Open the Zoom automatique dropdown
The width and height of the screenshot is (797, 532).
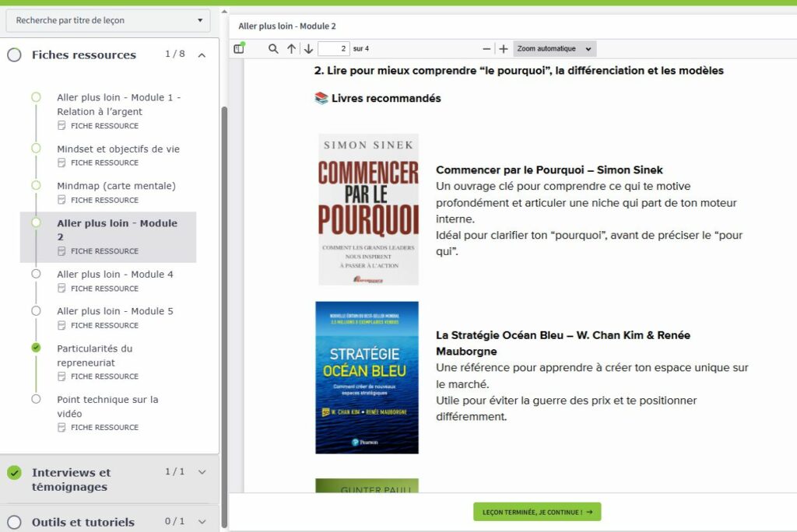coord(554,49)
